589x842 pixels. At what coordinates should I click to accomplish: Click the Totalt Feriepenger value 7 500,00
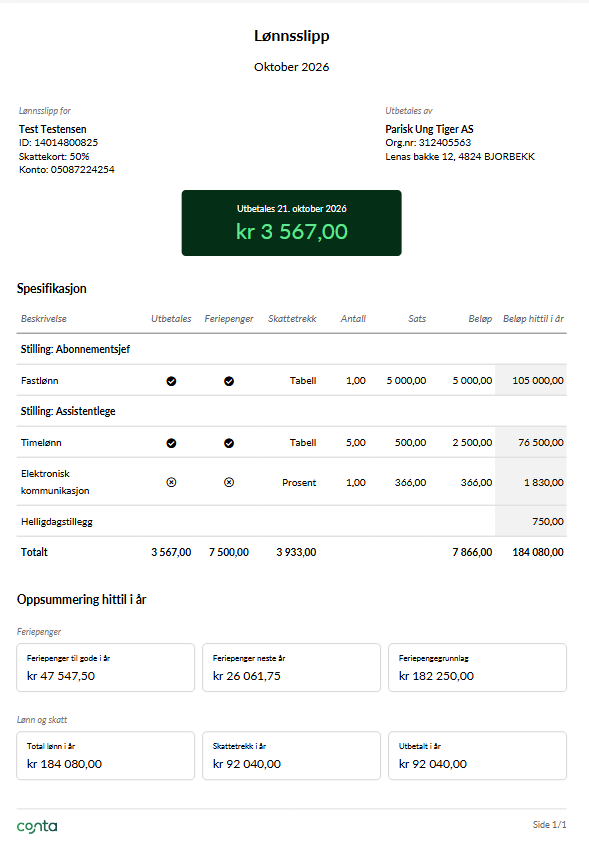[229, 552]
